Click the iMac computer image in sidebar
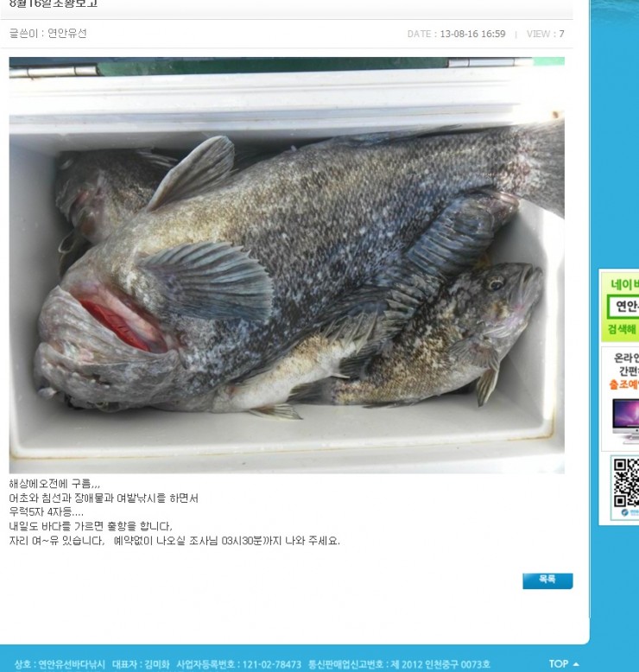Viewport: 639px width, 672px height. pyautogui.click(x=626, y=420)
